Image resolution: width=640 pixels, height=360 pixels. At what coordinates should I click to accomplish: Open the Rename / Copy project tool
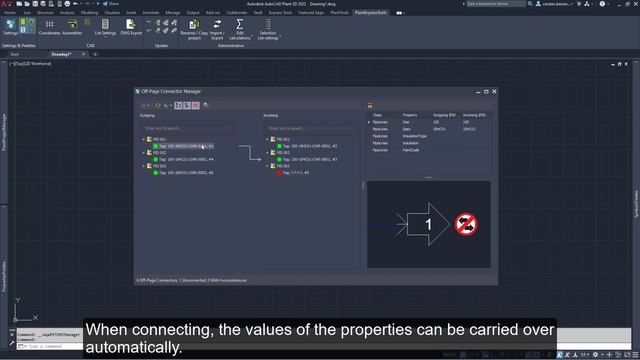pos(194,29)
